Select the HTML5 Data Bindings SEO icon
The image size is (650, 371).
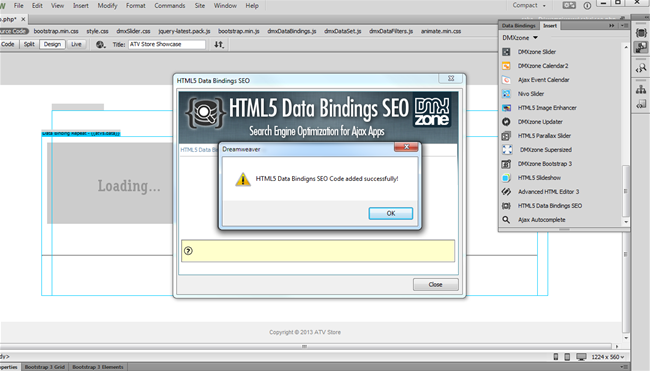pyautogui.click(x=506, y=206)
